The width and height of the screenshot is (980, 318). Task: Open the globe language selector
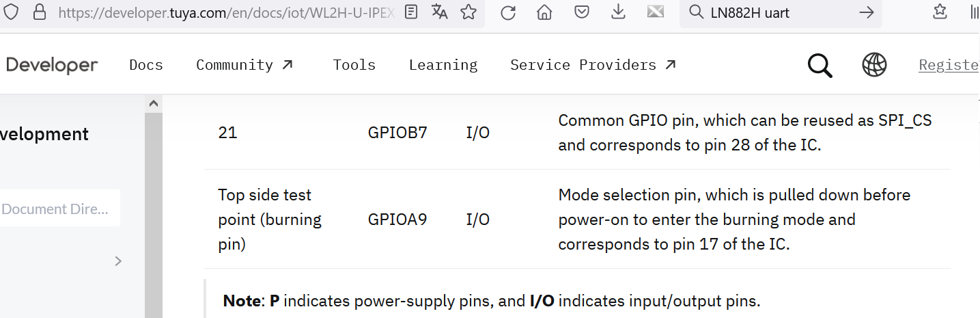(x=874, y=65)
